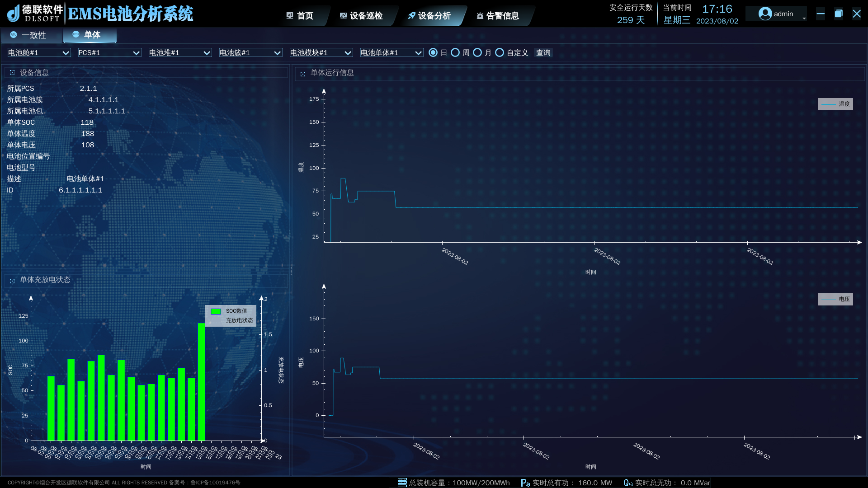Select the 单体 tab

pyautogui.click(x=90, y=35)
